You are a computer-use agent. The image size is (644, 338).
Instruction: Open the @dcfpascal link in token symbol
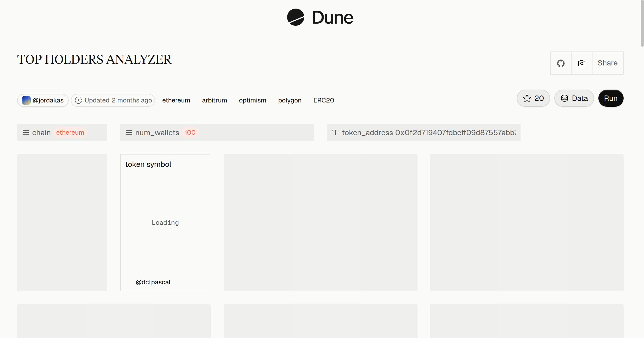153,282
